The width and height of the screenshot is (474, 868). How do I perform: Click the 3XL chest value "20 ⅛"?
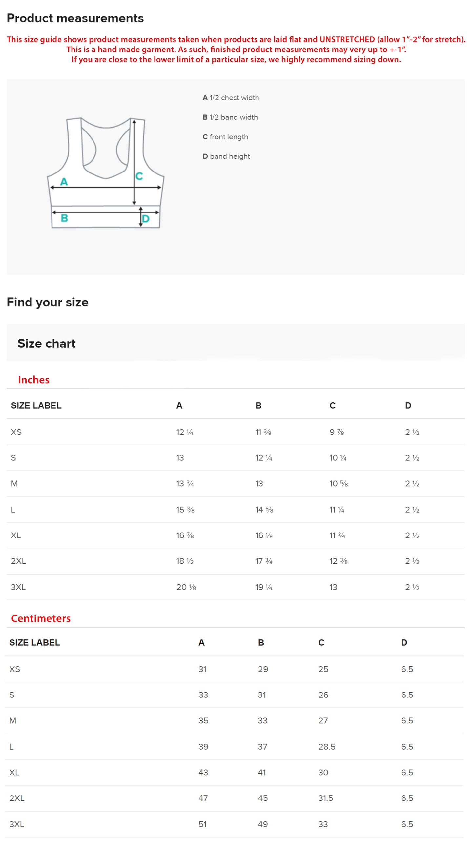point(186,587)
